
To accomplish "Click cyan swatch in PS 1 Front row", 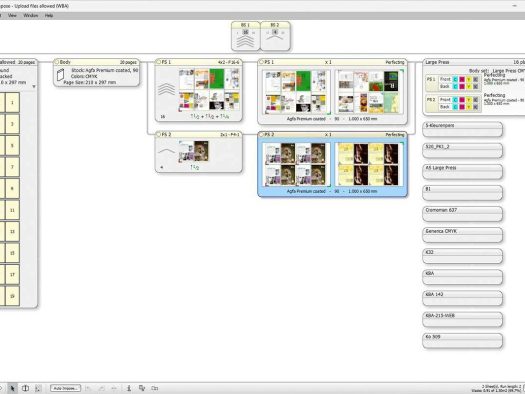I will click(x=455, y=79).
